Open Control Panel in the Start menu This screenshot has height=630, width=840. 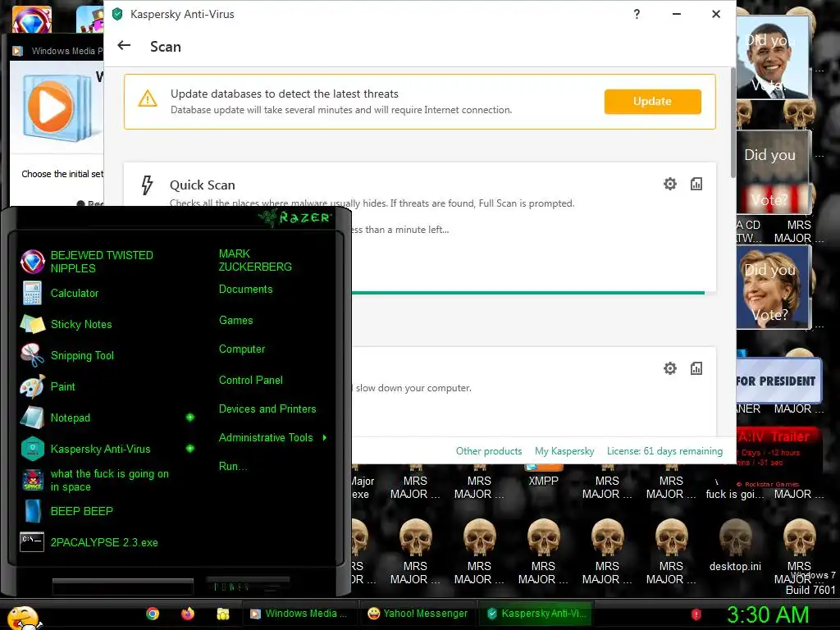coord(251,381)
